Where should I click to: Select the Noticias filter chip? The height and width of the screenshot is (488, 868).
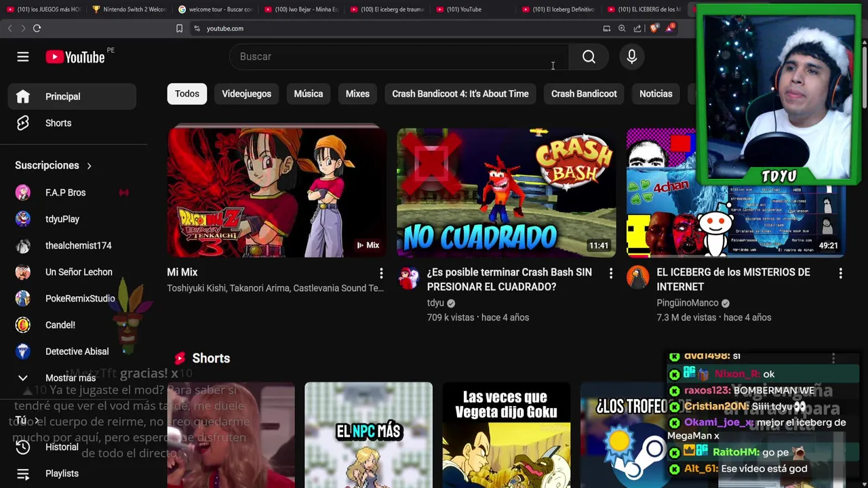656,94
